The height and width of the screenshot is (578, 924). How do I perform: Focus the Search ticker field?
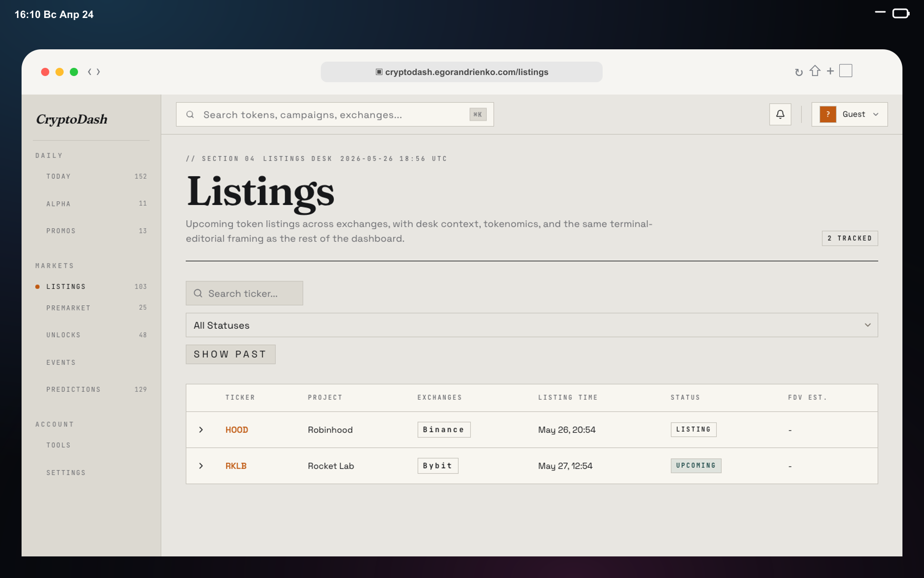[x=244, y=293]
